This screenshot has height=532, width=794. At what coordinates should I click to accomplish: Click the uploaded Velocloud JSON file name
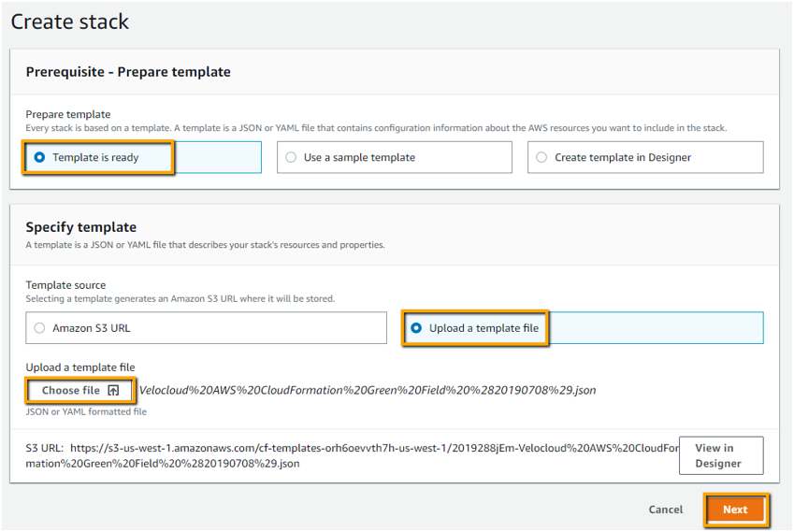368,390
